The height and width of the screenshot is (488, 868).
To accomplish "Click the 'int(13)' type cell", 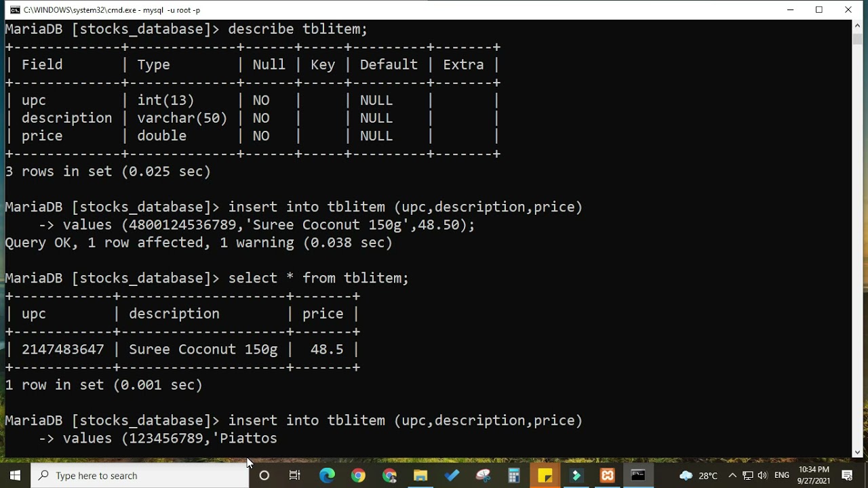I will [166, 100].
